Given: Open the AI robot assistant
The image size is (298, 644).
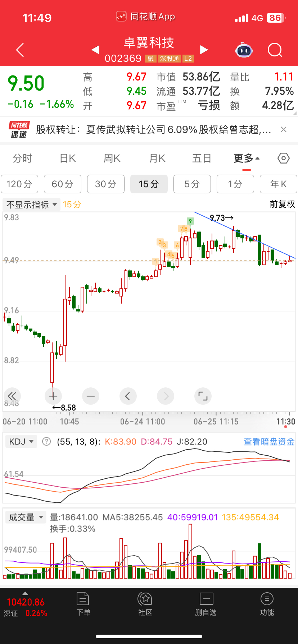Looking at the screenshot, I should coord(244,50).
